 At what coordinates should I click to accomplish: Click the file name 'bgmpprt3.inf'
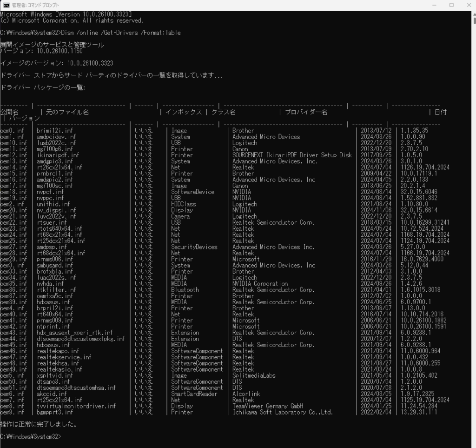55,412
